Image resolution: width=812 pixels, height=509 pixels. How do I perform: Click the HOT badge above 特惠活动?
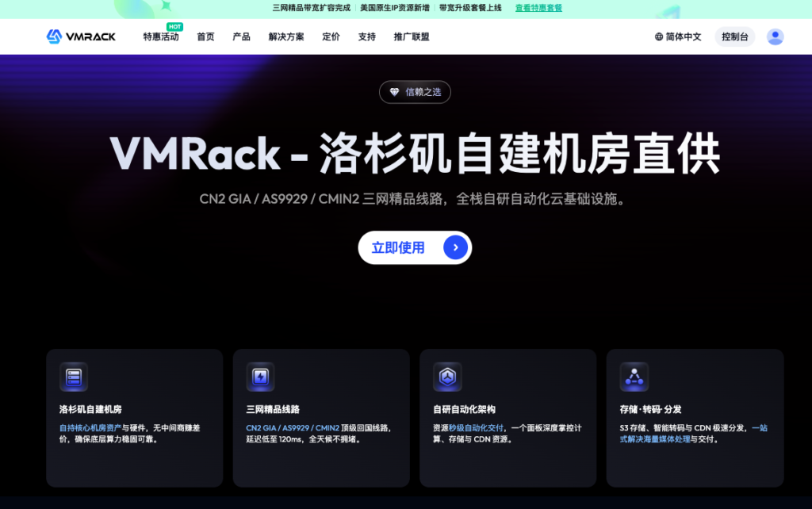click(x=174, y=26)
